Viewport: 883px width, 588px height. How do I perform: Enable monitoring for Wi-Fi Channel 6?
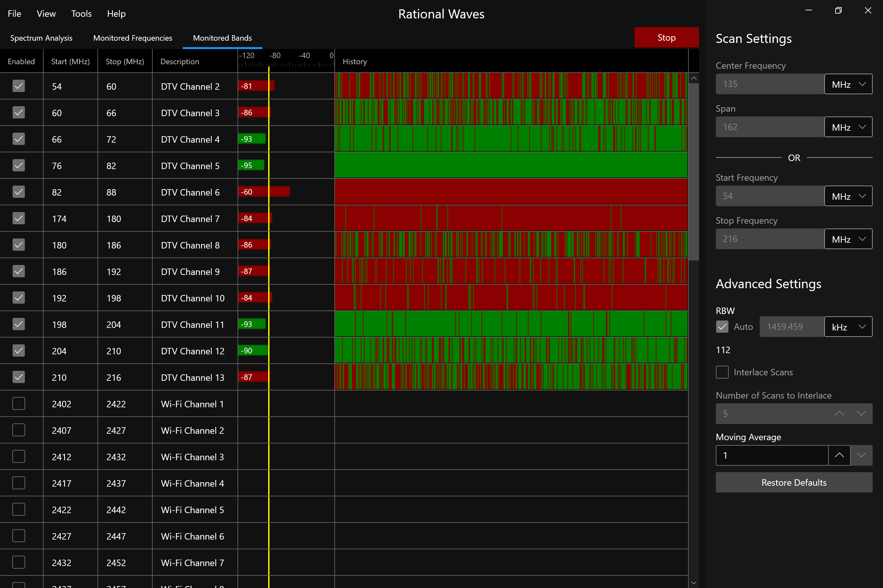[18, 536]
